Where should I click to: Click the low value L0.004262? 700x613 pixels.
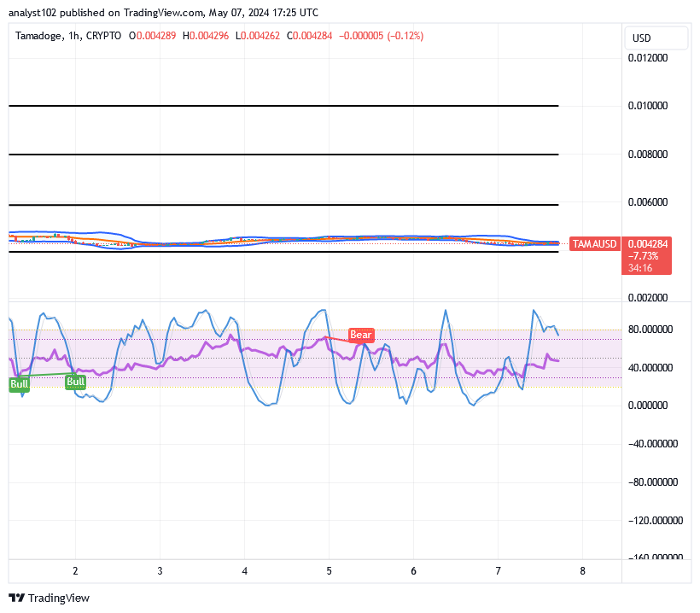(x=258, y=36)
